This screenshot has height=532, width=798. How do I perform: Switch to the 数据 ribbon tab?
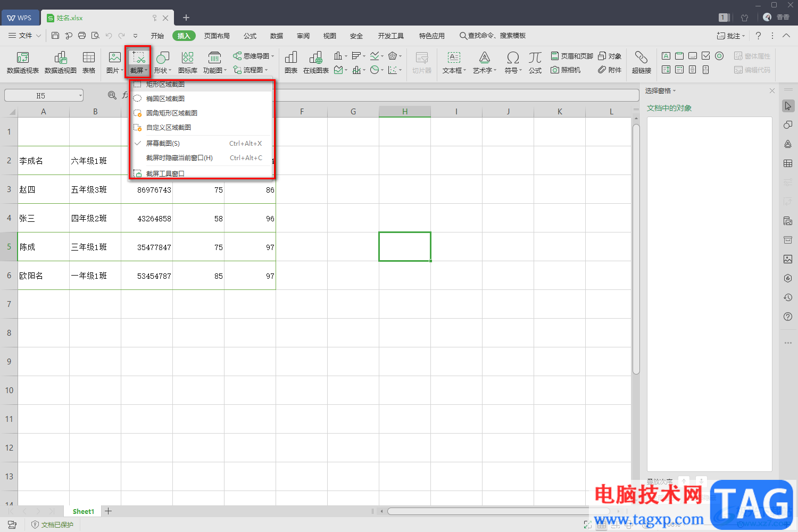[x=277, y=36]
